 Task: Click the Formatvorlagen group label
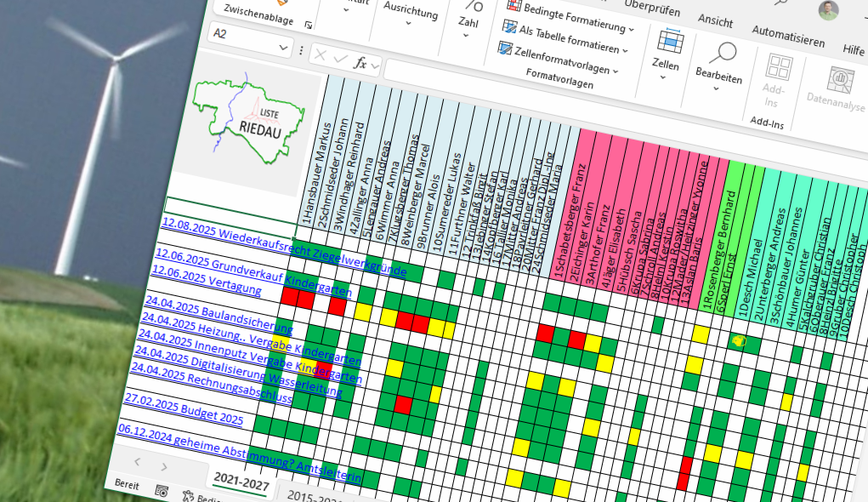(x=559, y=78)
